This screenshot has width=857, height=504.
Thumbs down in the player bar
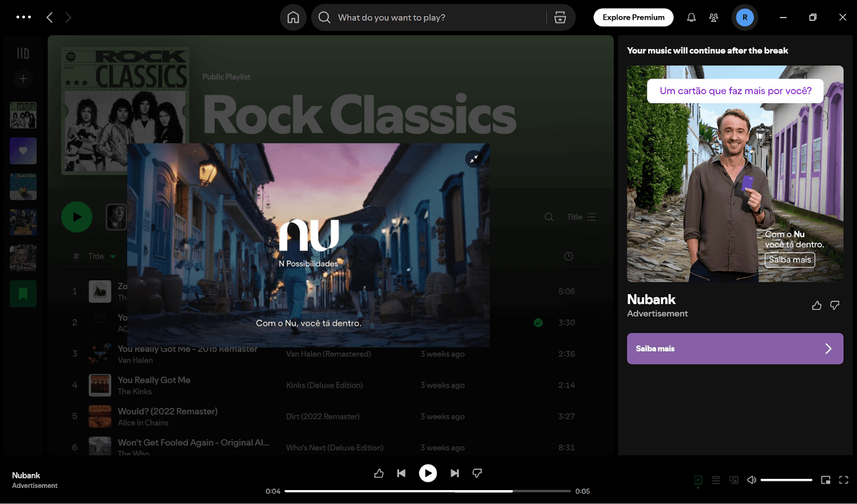tap(477, 473)
